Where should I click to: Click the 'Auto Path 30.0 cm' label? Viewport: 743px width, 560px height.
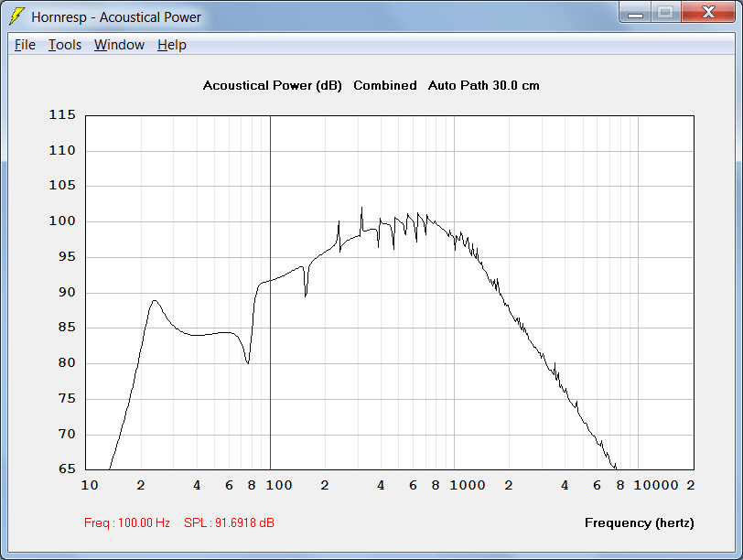click(483, 85)
